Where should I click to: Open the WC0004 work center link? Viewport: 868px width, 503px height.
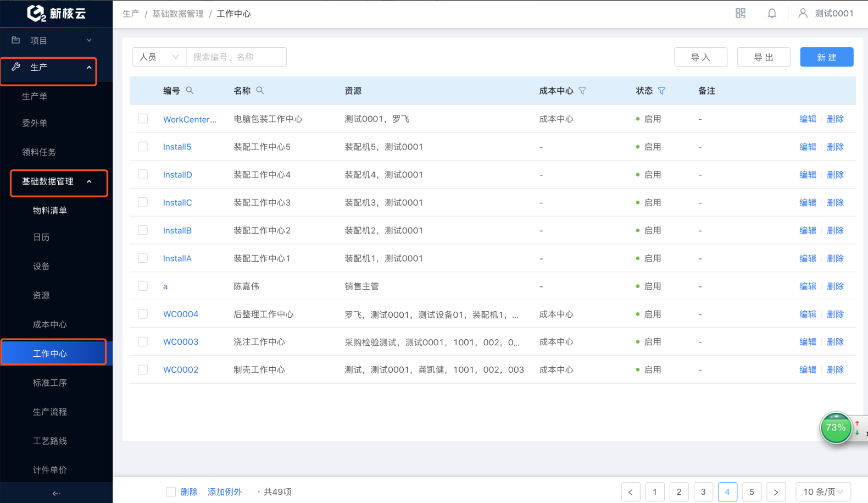tap(181, 314)
